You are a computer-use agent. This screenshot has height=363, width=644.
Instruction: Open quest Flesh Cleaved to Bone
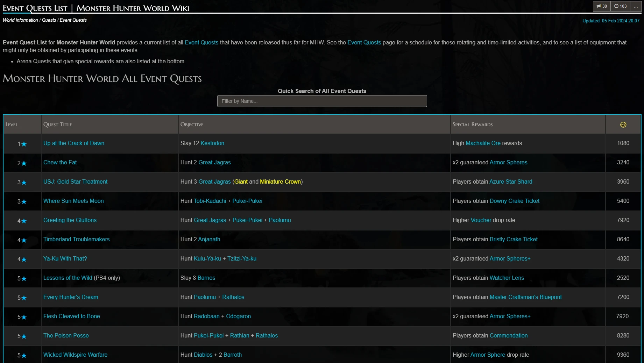(x=72, y=316)
